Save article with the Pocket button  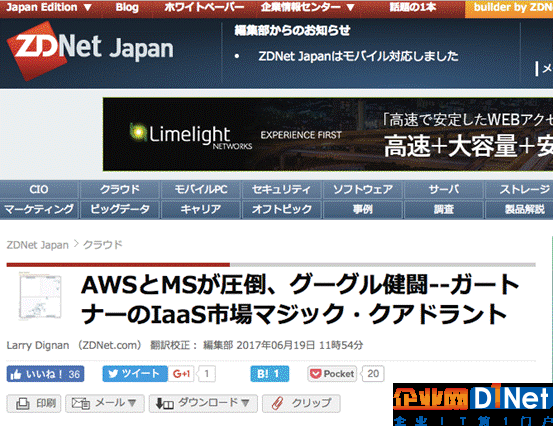coord(332,374)
